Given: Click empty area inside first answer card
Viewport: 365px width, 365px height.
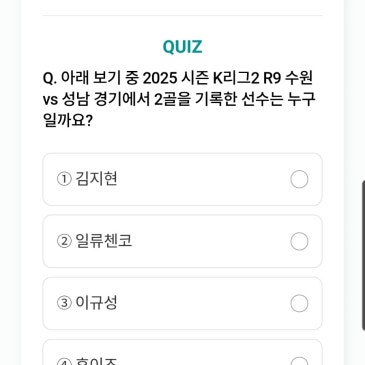Looking at the screenshot, I should [x=203, y=179].
